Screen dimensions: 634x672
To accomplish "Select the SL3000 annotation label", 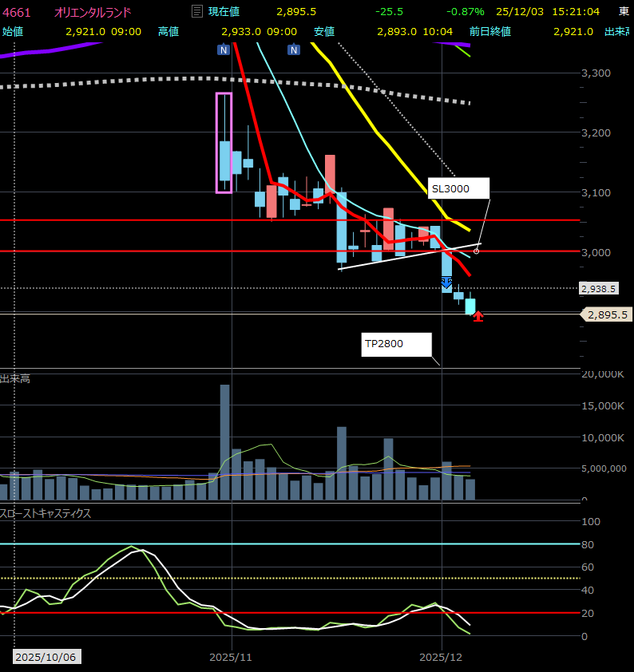I will coord(458,189).
